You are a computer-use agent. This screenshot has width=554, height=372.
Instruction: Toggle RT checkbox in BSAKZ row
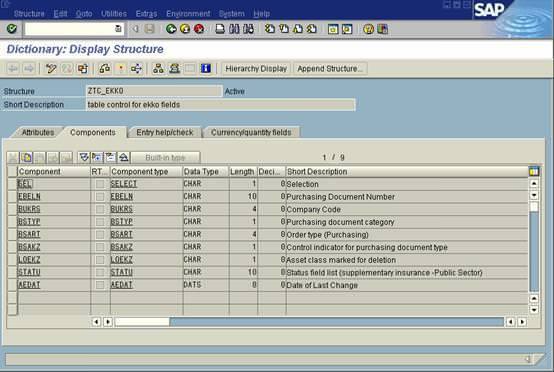point(100,247)
